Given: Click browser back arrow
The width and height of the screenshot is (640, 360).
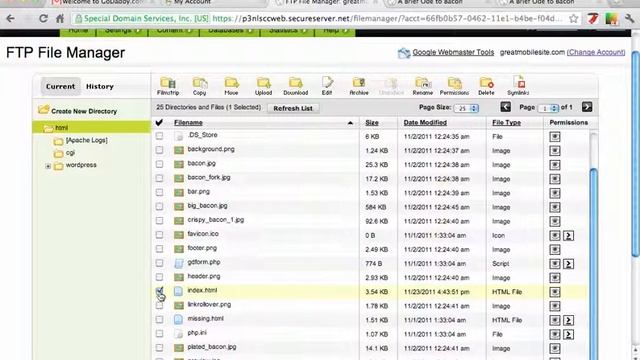Looking at the screenshot, I should coord(11,19).
